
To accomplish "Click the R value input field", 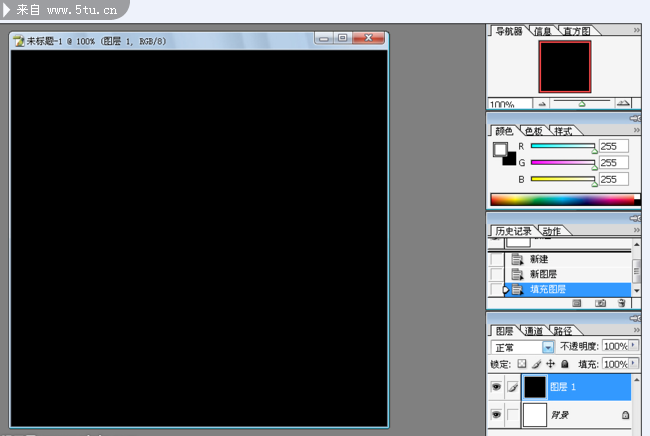I will [613, 146].
